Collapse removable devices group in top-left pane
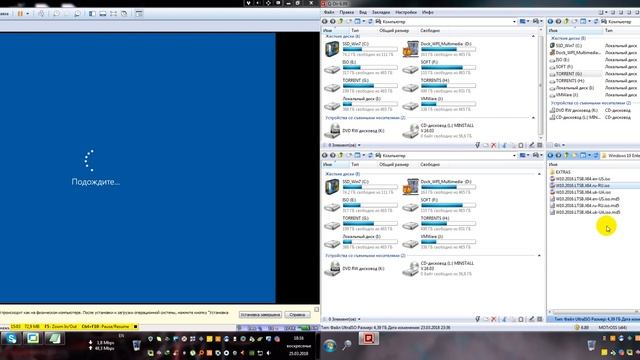Viewport: 640px width, 360px height. 533,118
